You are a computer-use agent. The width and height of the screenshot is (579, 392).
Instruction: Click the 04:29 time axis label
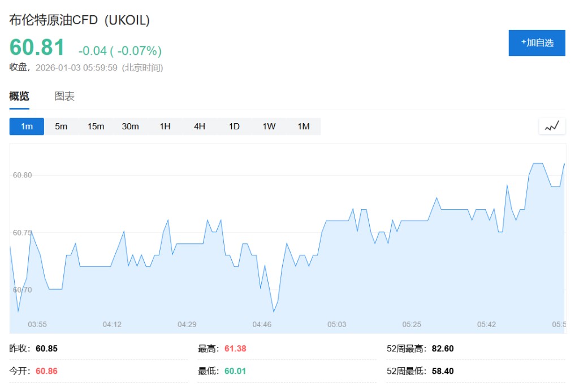[187, 324]
